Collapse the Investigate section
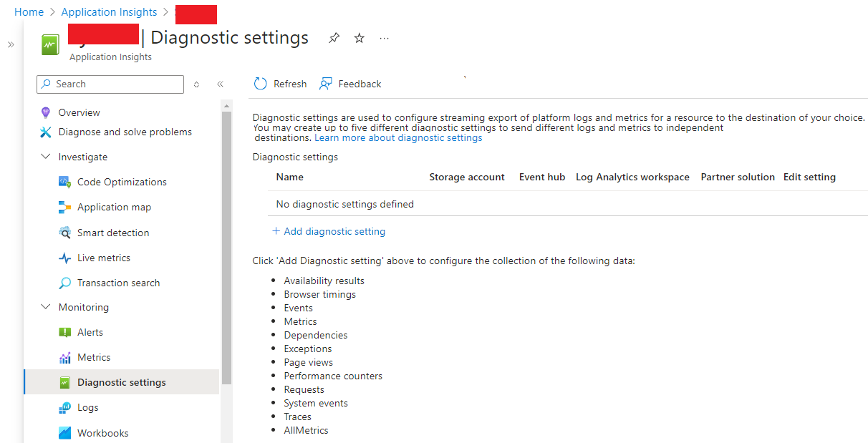 click(x=46, y=157)
